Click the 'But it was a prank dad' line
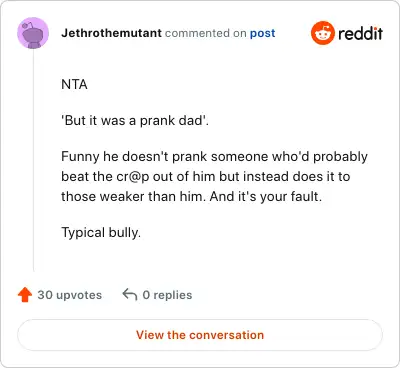Image resolution: width=400 pixels, height=368 pixels. point(135,120)
